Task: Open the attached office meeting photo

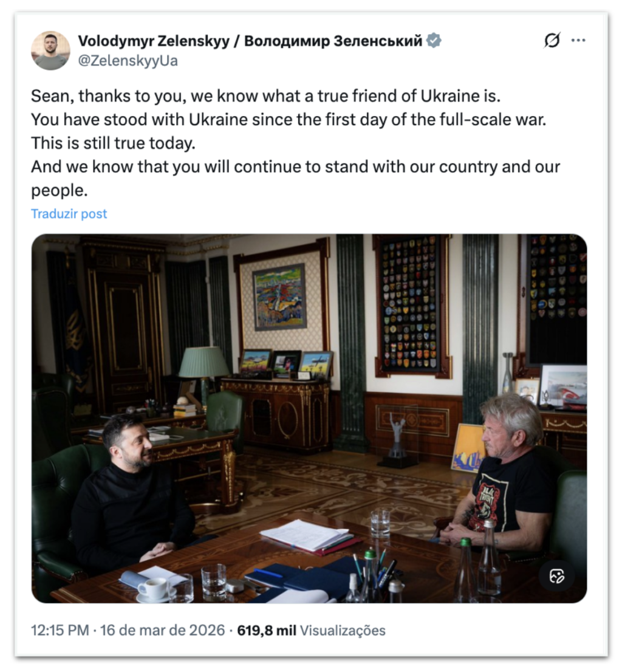Action: click(309, 418)
